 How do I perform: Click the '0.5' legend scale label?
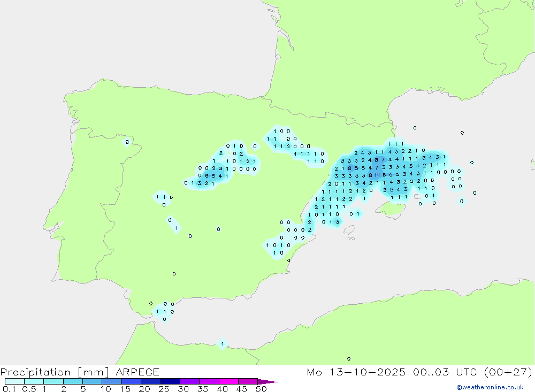click(29, 389)
